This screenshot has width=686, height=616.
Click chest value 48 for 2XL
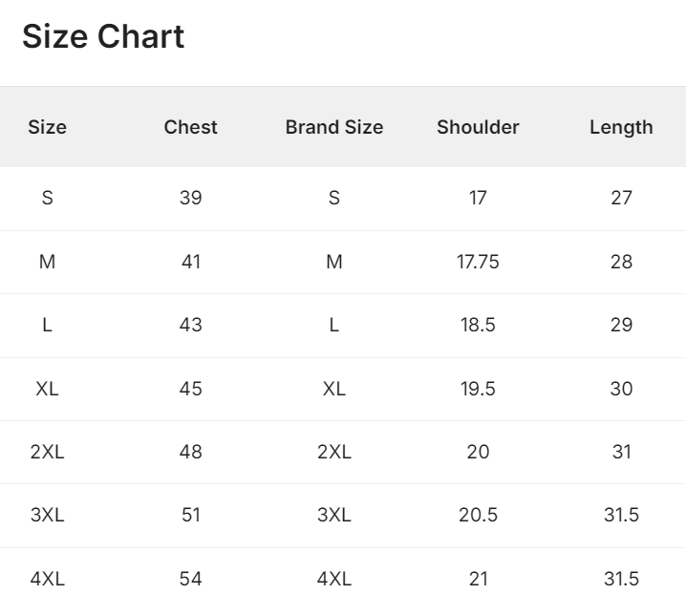191,452
